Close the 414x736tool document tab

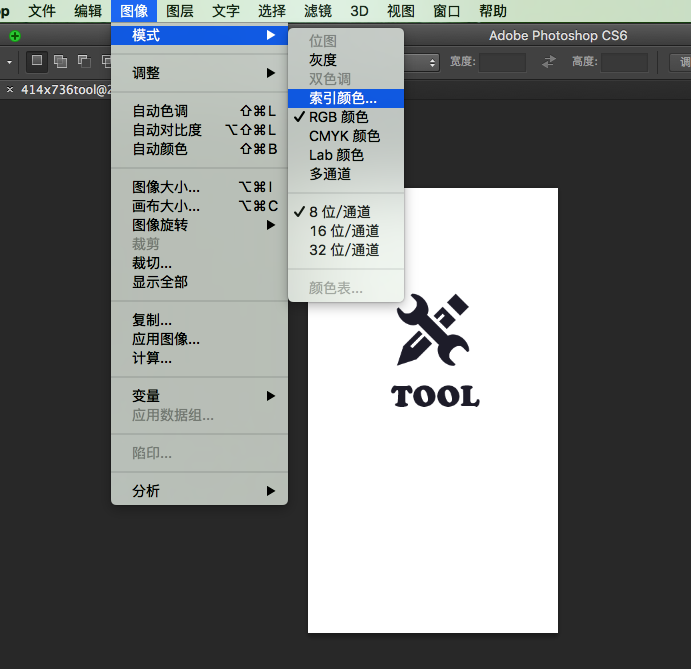pos(10,90)
